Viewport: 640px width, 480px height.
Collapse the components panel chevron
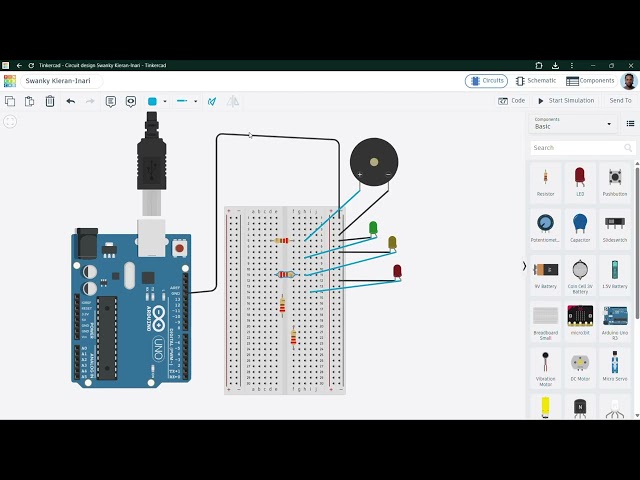pyautogui.click(x=524, y=266)
